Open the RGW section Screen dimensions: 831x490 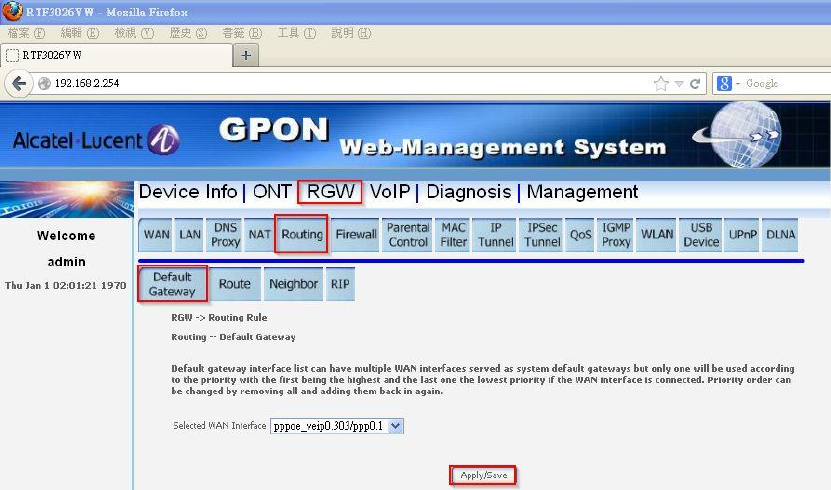[330, 192]
